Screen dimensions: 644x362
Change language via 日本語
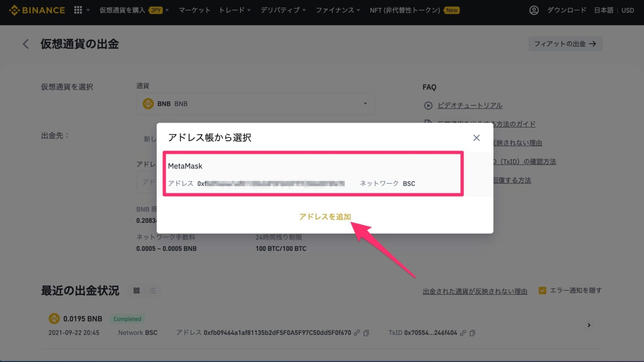tap(604, 10)
